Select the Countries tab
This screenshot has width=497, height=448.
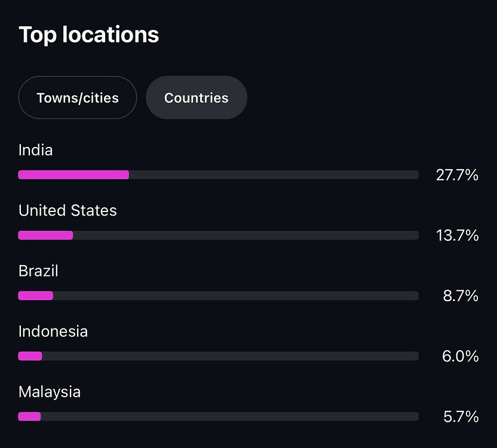tap(196, 98)
